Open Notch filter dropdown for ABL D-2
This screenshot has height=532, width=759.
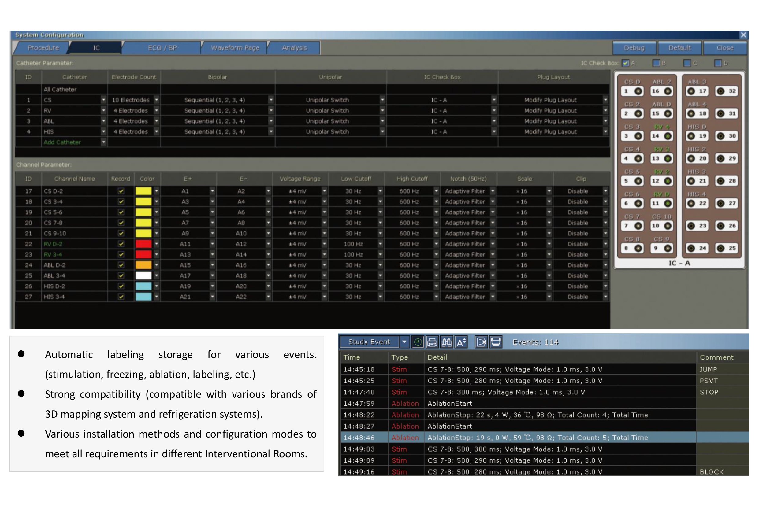pyautogui.click(x=493, y=265)
